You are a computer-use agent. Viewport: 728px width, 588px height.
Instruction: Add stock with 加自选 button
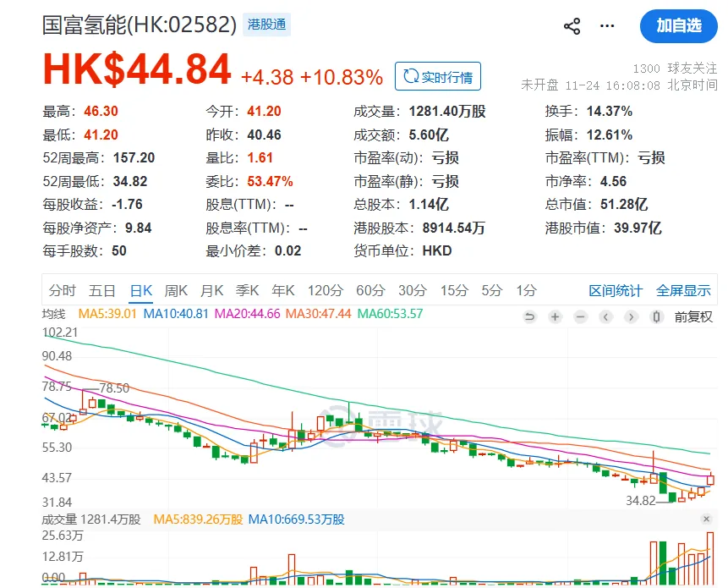coord(678,26)
